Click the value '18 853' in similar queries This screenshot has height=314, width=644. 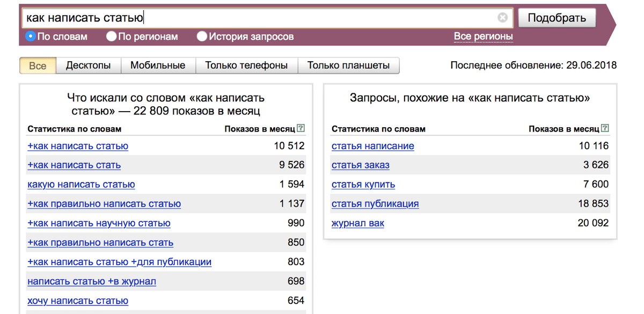(x=594, y=203)
